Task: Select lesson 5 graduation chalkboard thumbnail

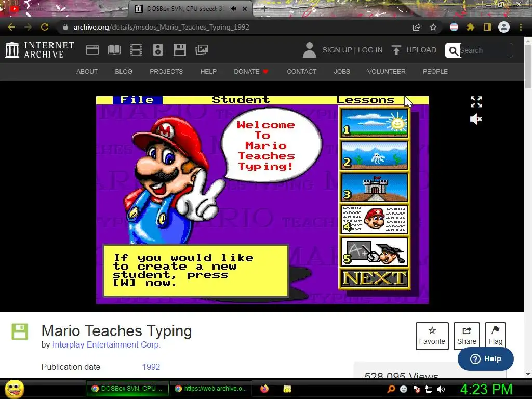Action: tap(374, 252)
